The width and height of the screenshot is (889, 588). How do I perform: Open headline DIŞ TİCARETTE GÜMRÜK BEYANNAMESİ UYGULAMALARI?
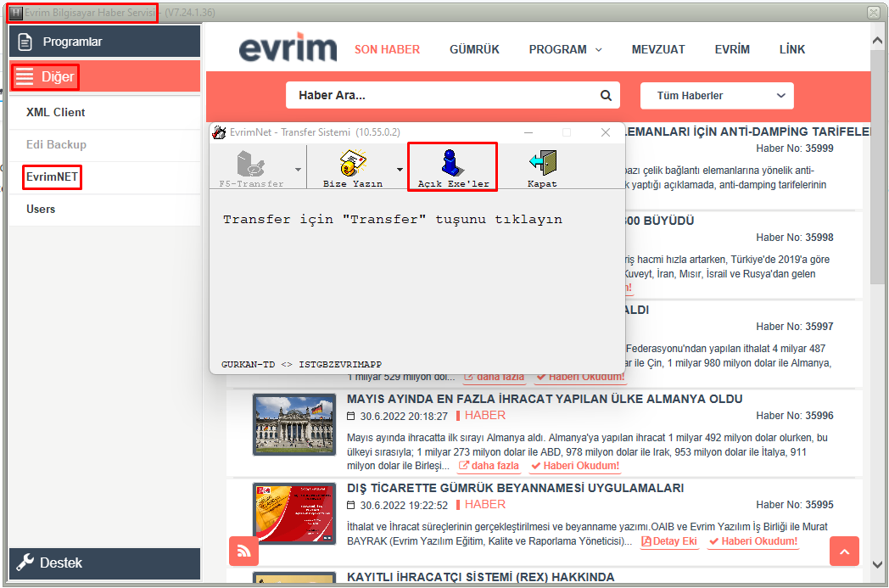(x=516, y=488)
